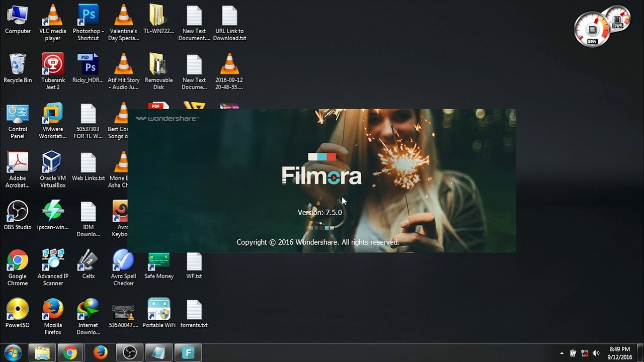Select the VLC media player shortcut
Image resolution: width=644 pixels, height=362 pixels.
(53, 23)
